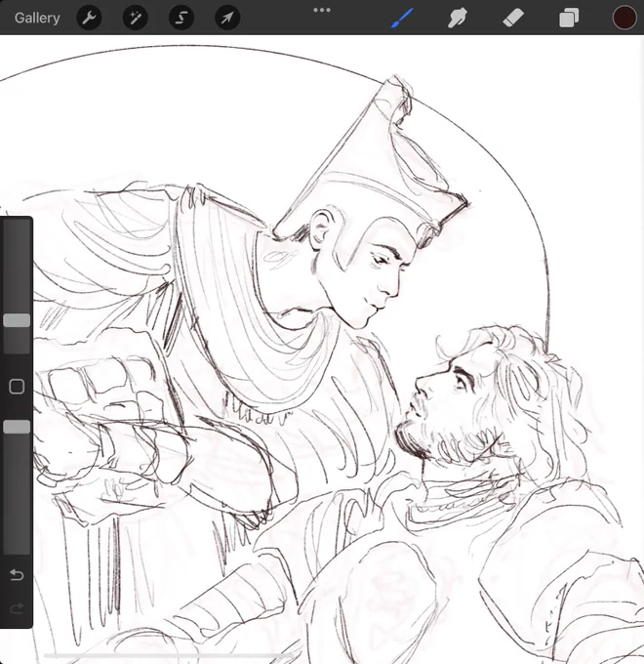Redo the last undone stroke

pos(17,608)
